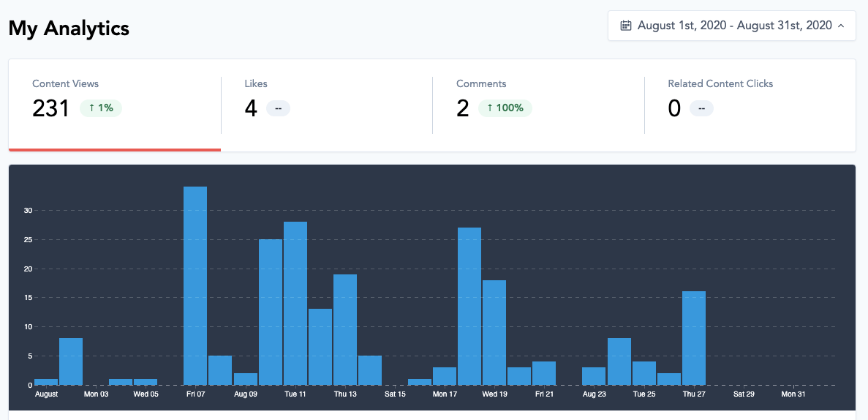Click the dash badge beside Related Content Clicks
868x420 pixels.
click(x=701, y=108)
